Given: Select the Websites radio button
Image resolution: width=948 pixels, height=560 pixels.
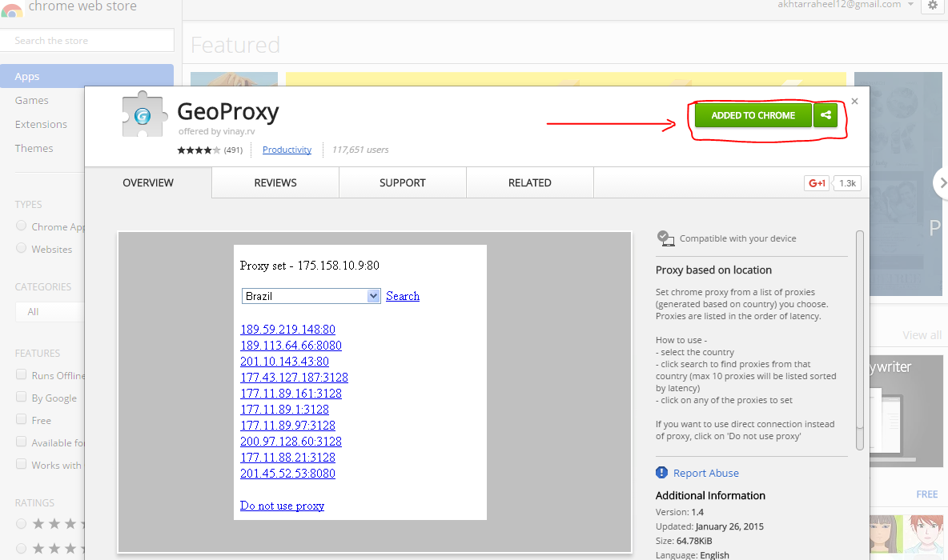Looking at the screenshot, I should (x=21, y=248).
